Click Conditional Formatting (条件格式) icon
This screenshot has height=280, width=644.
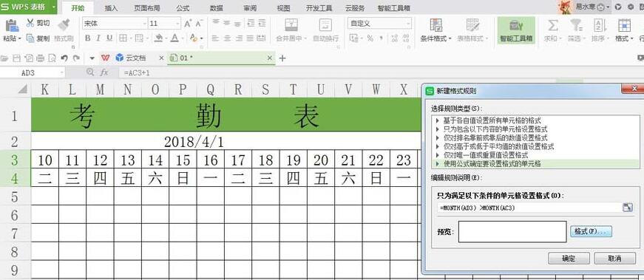pyautogui.click(x=435, y=25)
